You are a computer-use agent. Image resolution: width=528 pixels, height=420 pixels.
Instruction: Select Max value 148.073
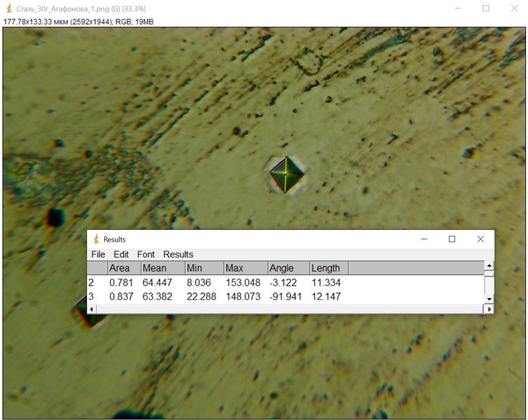(243, 297)
